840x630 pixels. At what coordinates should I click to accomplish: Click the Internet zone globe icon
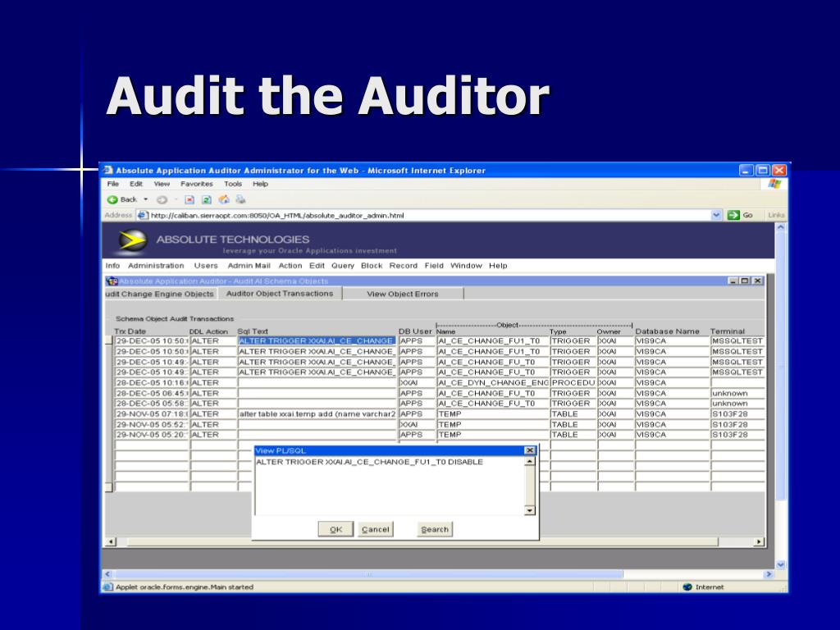(x=688, y=587)
